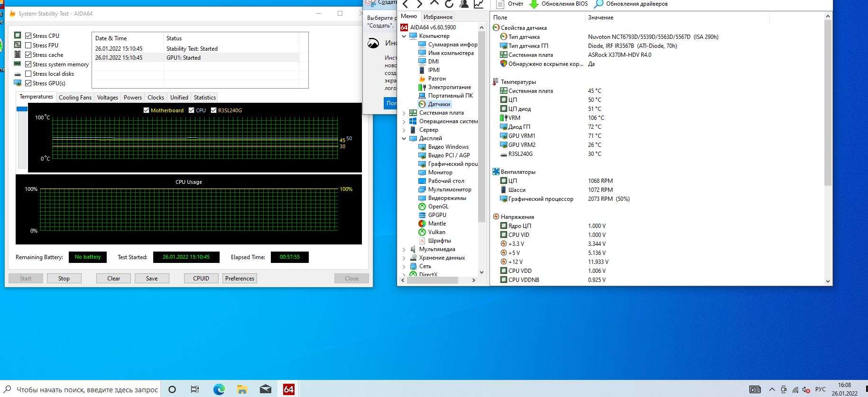Expand the Системная плата tree node
The width and height of the screenshot is (868, 397).
(x=404, y=113)
